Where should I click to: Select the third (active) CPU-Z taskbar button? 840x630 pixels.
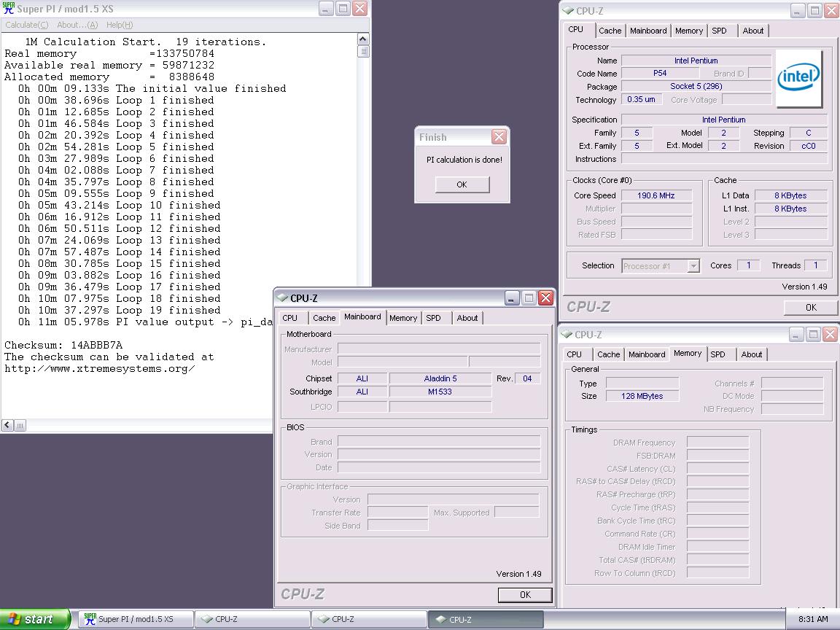[486, 619]
